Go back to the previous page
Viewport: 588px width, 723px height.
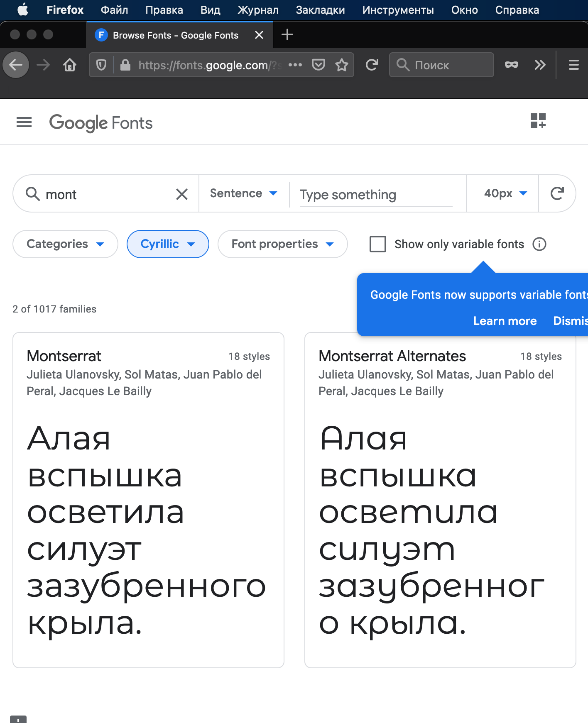point(16,65)
